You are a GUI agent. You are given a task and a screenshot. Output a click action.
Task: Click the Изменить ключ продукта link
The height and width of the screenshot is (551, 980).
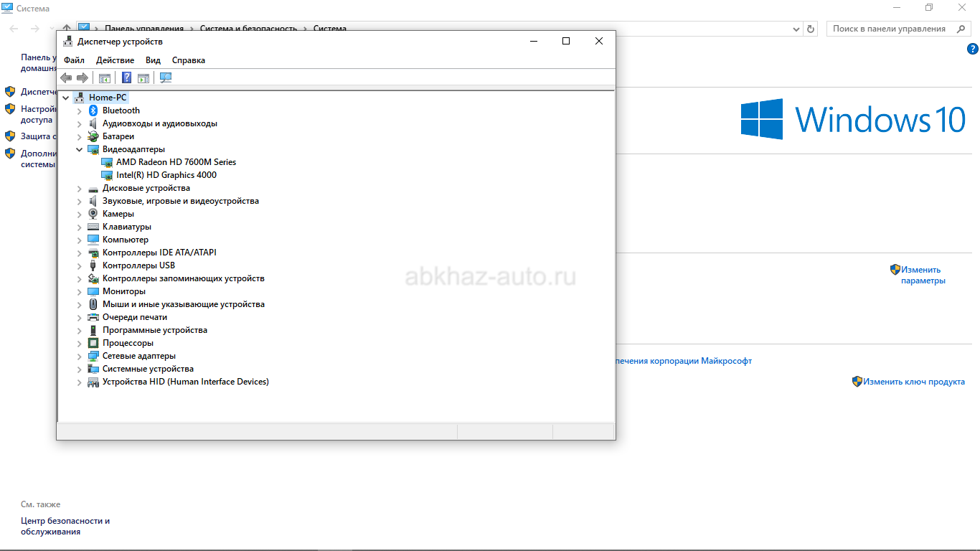(x=913, y=382)
